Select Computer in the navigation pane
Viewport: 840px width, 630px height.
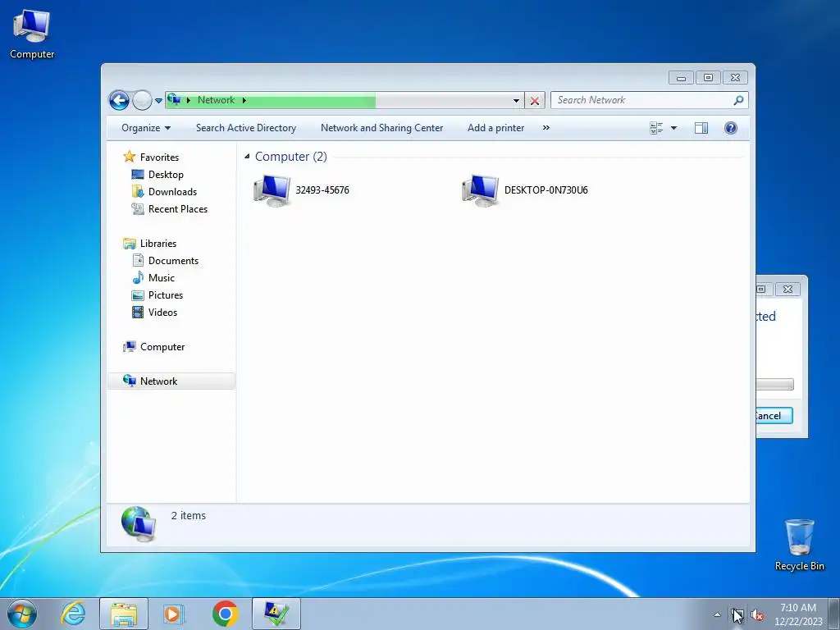pyautogui.click(x=162, y=347)
